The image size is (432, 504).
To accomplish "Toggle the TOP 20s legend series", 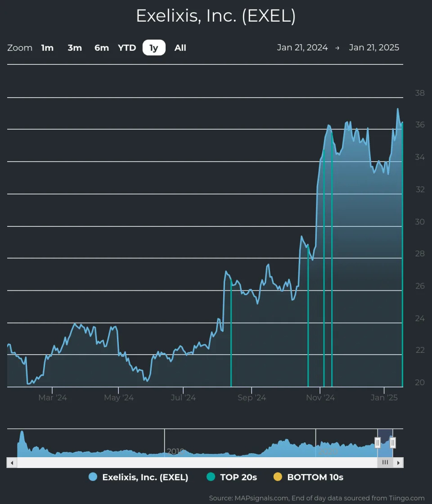I will (x=232, y=477).
